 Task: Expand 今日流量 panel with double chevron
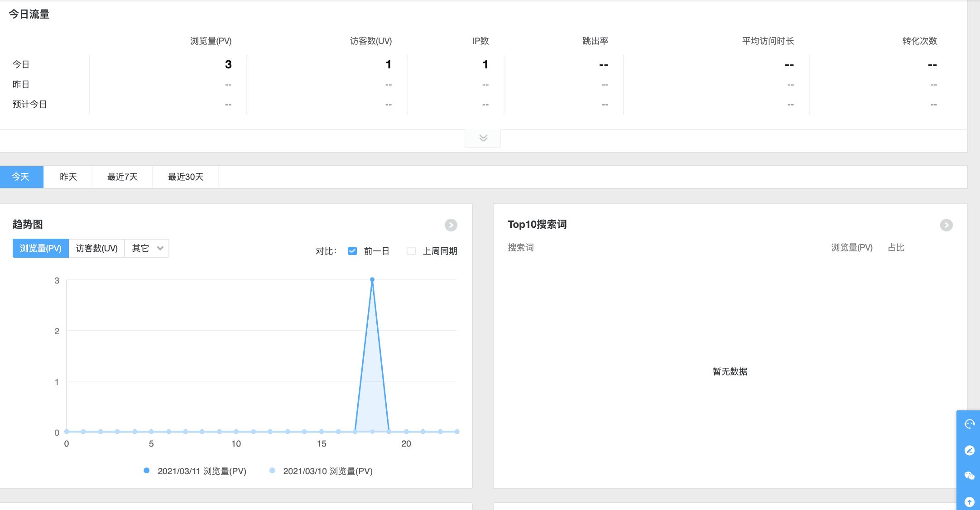[x=483, y=138]
